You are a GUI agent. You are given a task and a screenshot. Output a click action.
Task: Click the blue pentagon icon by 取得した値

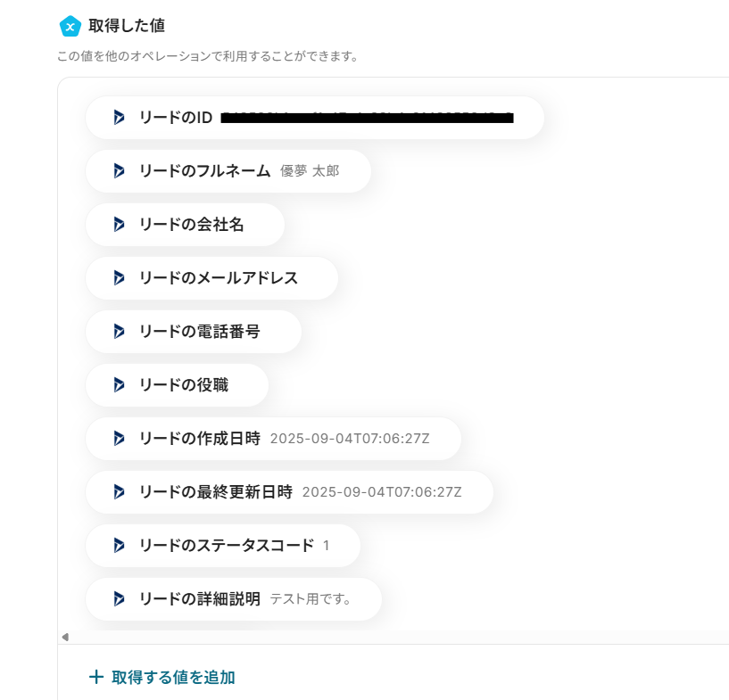(70, 26)
